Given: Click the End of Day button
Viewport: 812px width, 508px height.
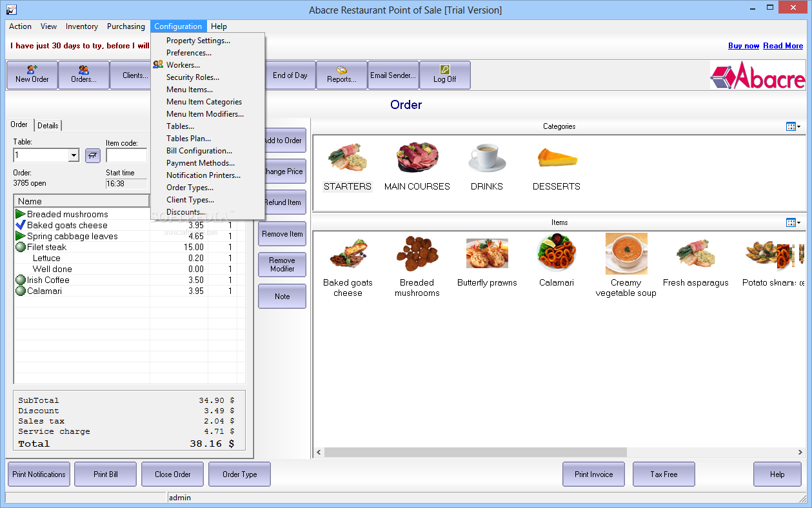Looking at the screenshot, I should click(x=290, y=75).
